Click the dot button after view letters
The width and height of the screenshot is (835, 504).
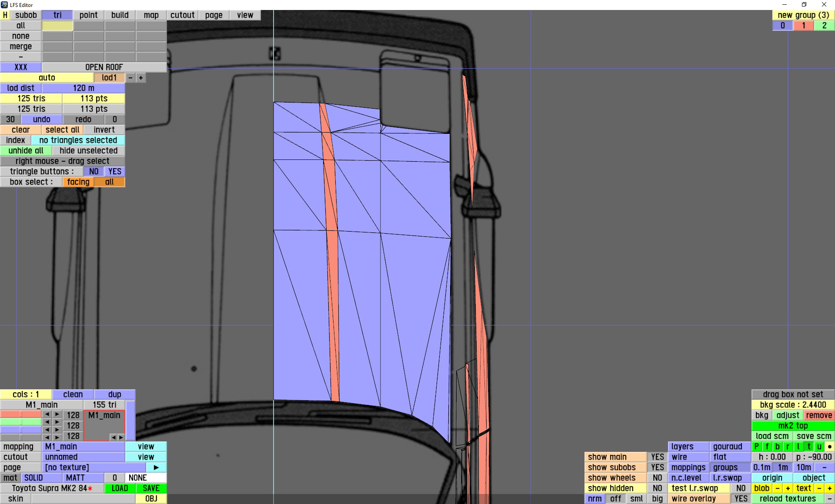[x=829, y=446]
